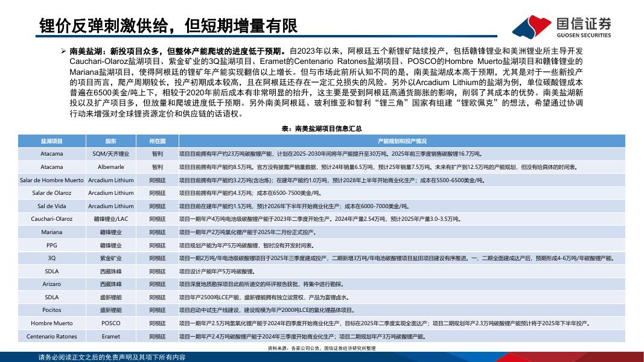Select the 3Q project cell
Image resolution: width=644 pixels, height=362 pixels.
(52, 258)
